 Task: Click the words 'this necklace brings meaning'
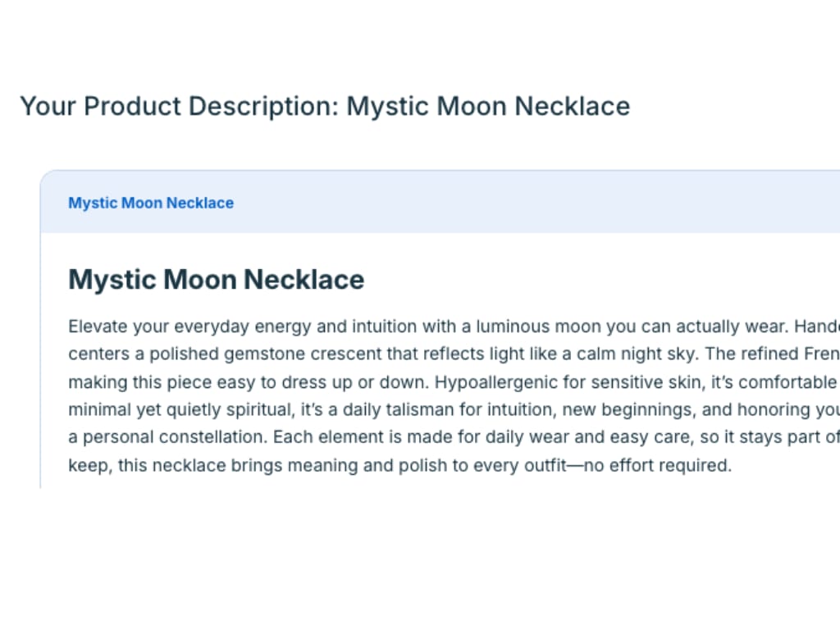coord(209,466)
